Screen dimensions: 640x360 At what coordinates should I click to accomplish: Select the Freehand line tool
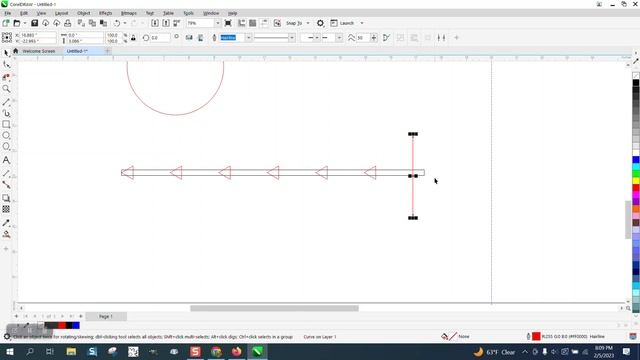tap(6, 101)
